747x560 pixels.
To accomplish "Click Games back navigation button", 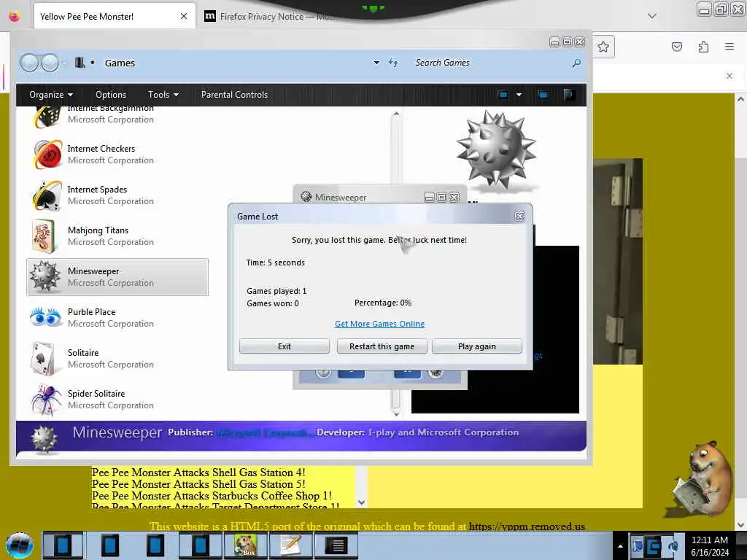I will point(29,63).
